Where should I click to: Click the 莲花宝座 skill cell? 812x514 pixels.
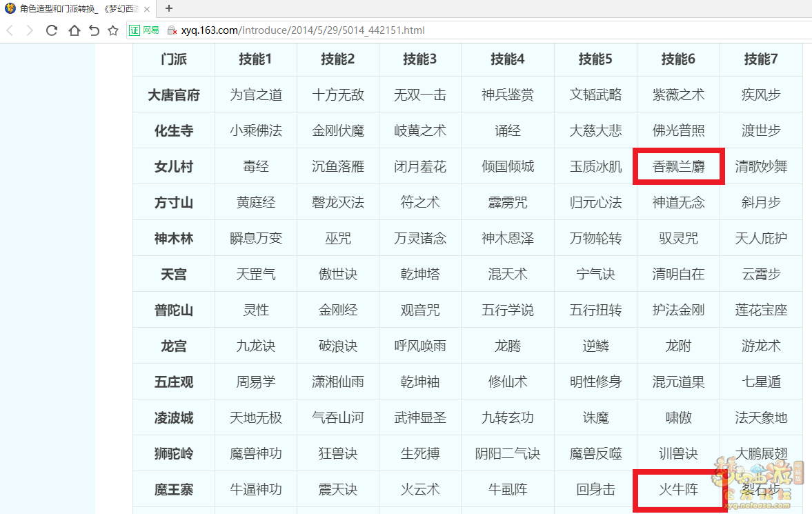[x=761, y=310]
